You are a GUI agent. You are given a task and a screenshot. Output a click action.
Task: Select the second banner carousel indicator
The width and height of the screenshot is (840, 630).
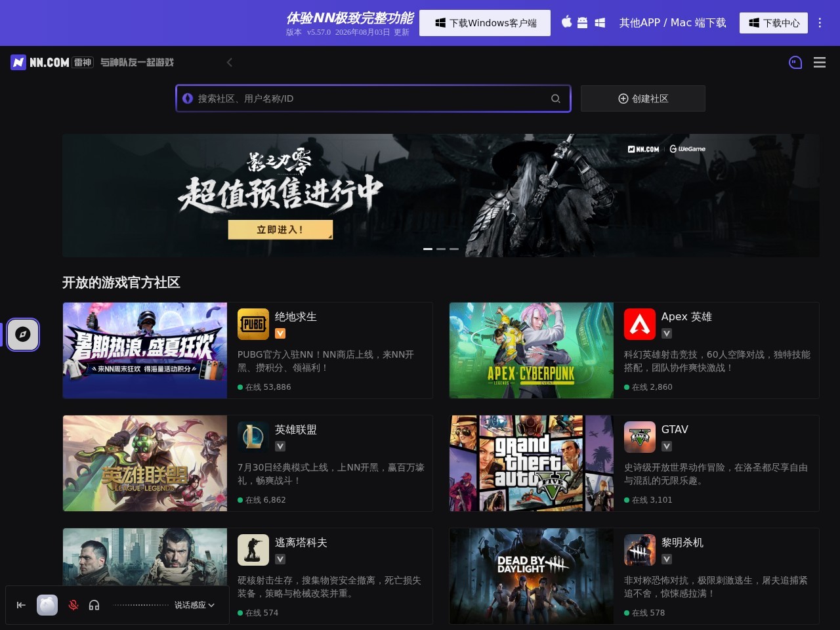coord(441,249)
